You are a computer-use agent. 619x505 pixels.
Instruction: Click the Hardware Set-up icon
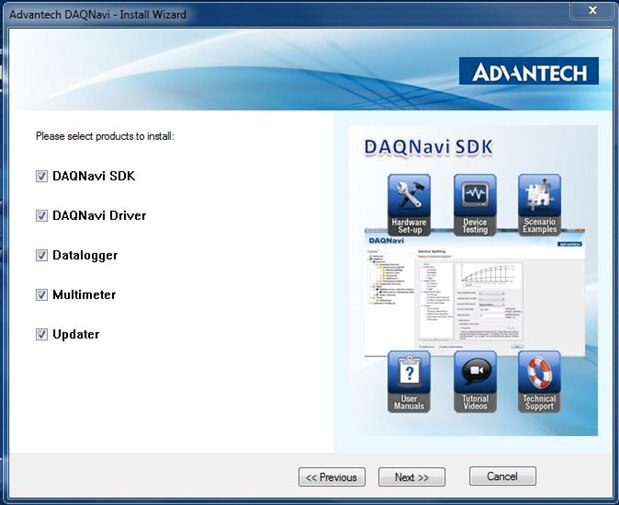(410, 204)
